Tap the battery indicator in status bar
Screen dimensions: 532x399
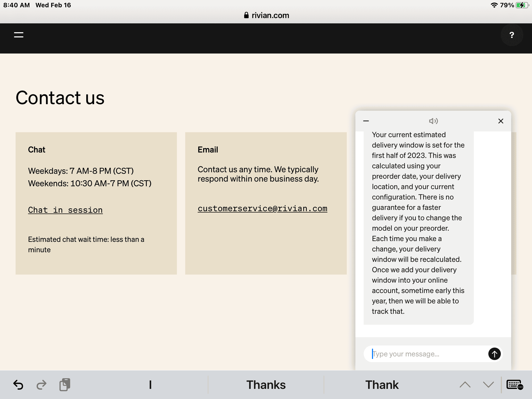pyautogui.click(x=522, y=5)
